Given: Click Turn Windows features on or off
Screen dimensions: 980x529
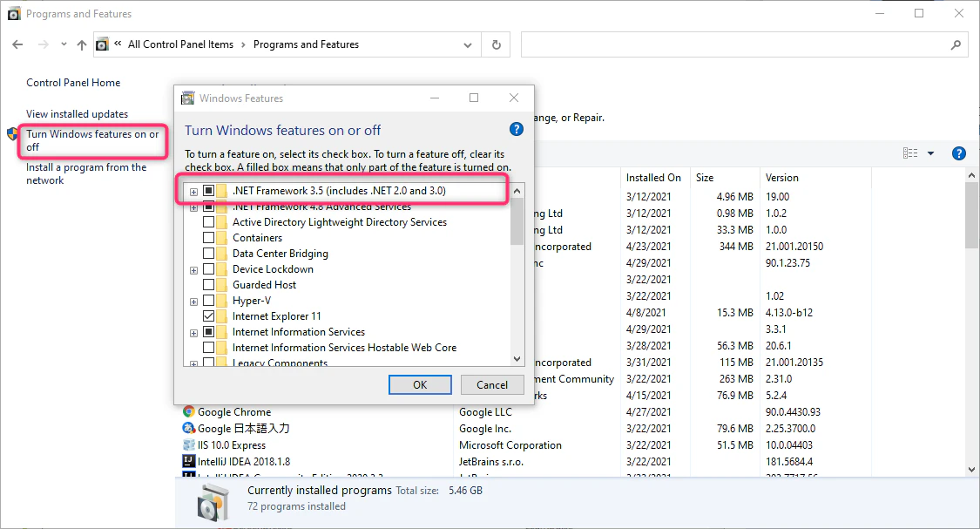Looking at the screenshot, I should (92, 140).
